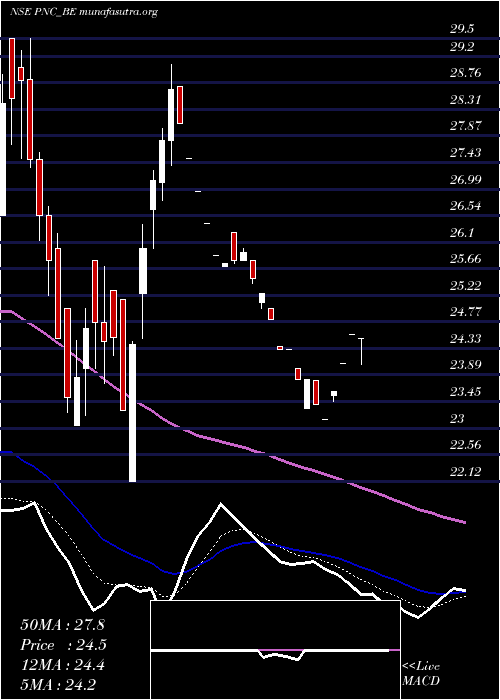This screenshot has width=500, height=700.
Task: Click the '50MA : 27.8' legend text
Action: (62, 625)
